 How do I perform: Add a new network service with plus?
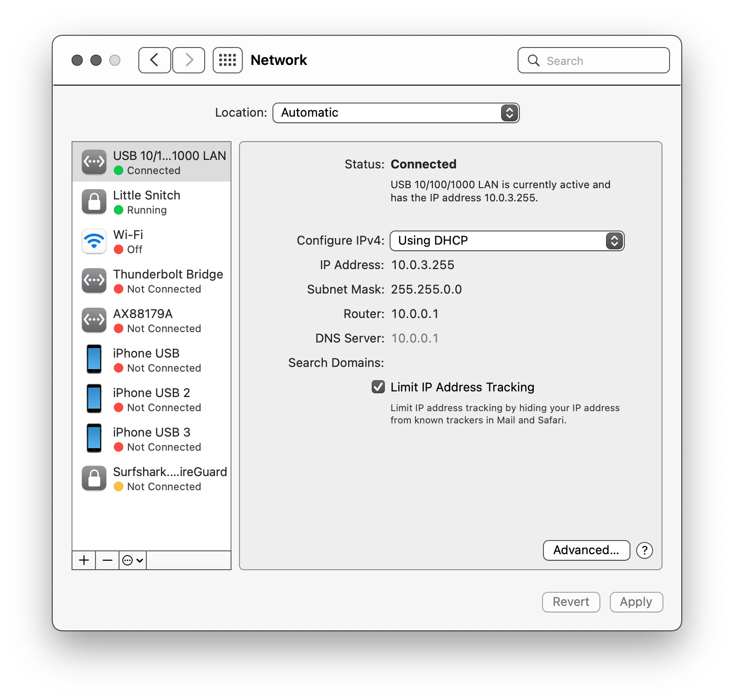click(84, 560)
